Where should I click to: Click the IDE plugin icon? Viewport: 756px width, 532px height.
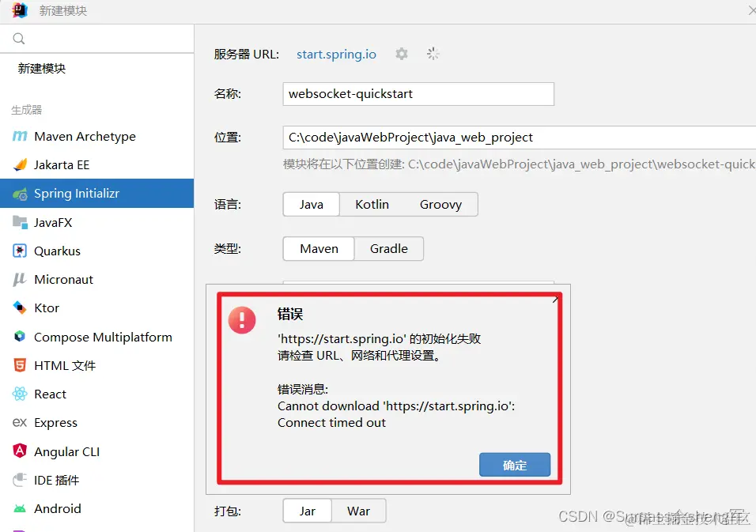click(20, 480)
